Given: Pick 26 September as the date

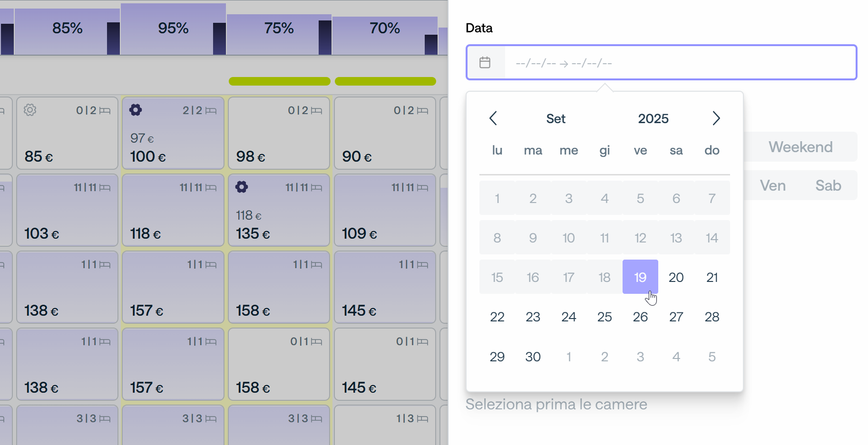Looking at the screenshot, I should [x=640, y=317].
